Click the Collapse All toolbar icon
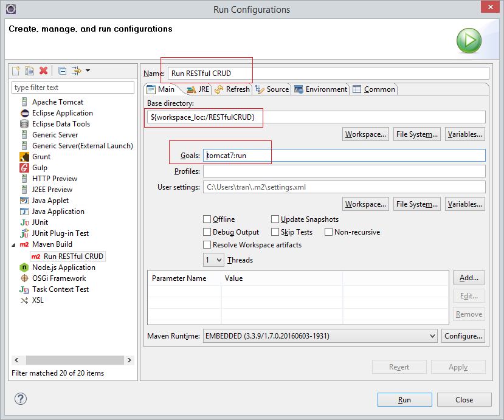The height and width of the screenshot is (420, 504). (x=63, y=71)
